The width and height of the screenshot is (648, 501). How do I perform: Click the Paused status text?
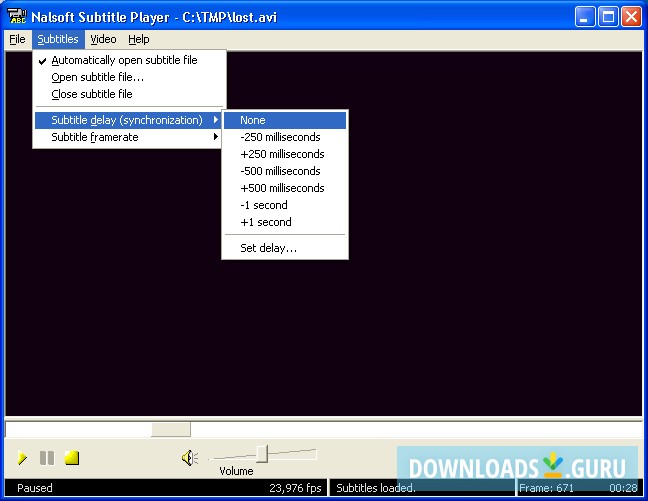tap(35, 488)
